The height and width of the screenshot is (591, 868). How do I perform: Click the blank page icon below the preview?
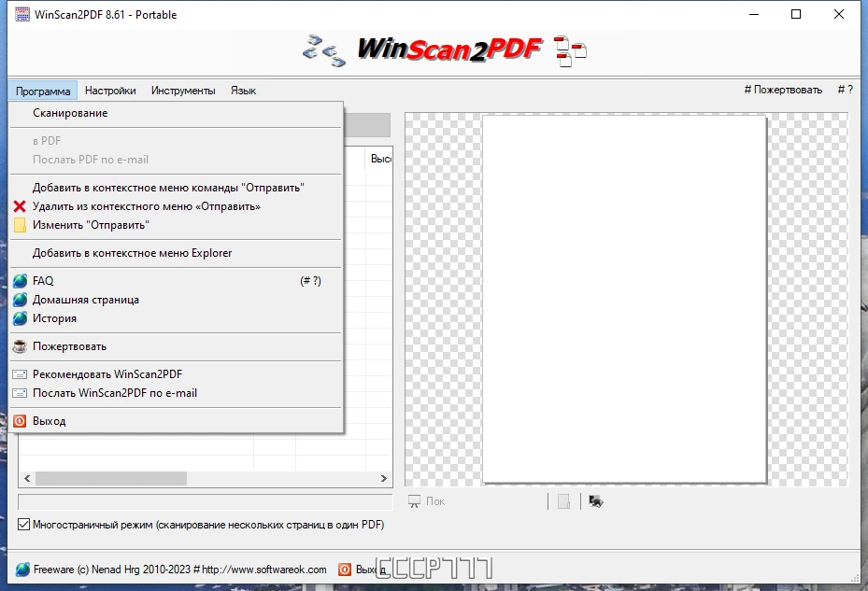coord(563,501)
